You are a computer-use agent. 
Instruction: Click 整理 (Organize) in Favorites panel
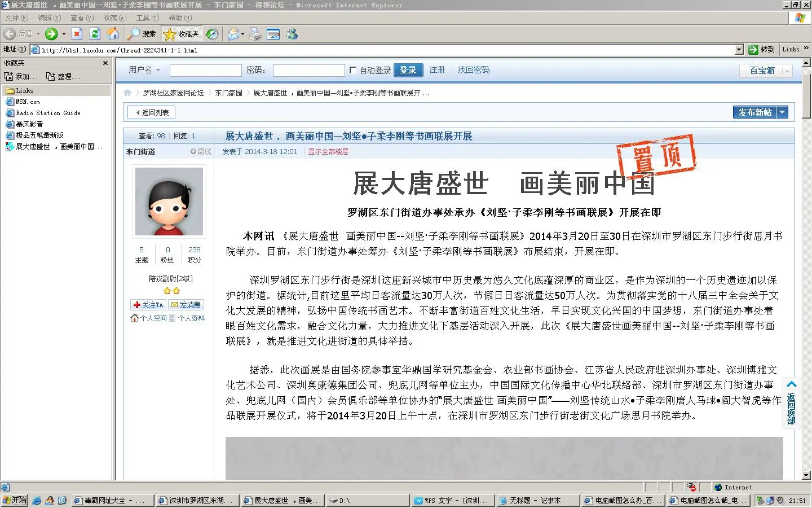63,76
